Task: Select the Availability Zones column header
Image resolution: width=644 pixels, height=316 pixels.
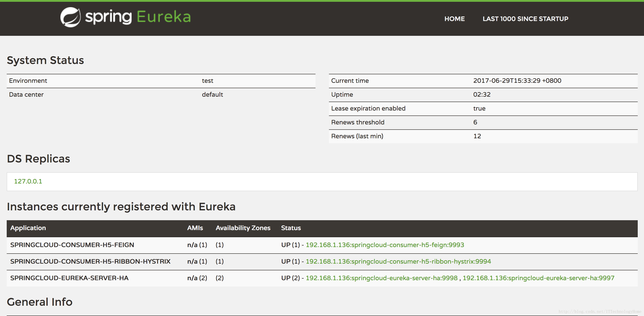Action: pyautogui.click(x=243, y=228)
